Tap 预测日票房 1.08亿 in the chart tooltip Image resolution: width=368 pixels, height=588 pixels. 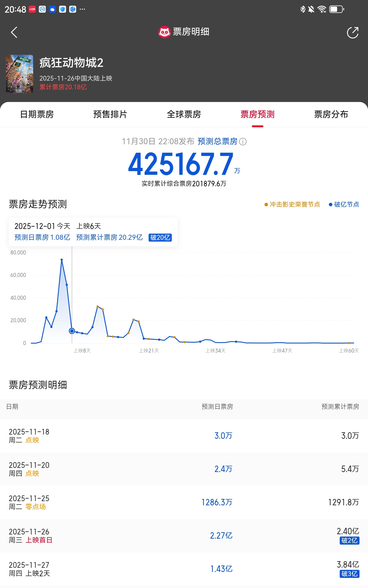(x=42, y=237)
